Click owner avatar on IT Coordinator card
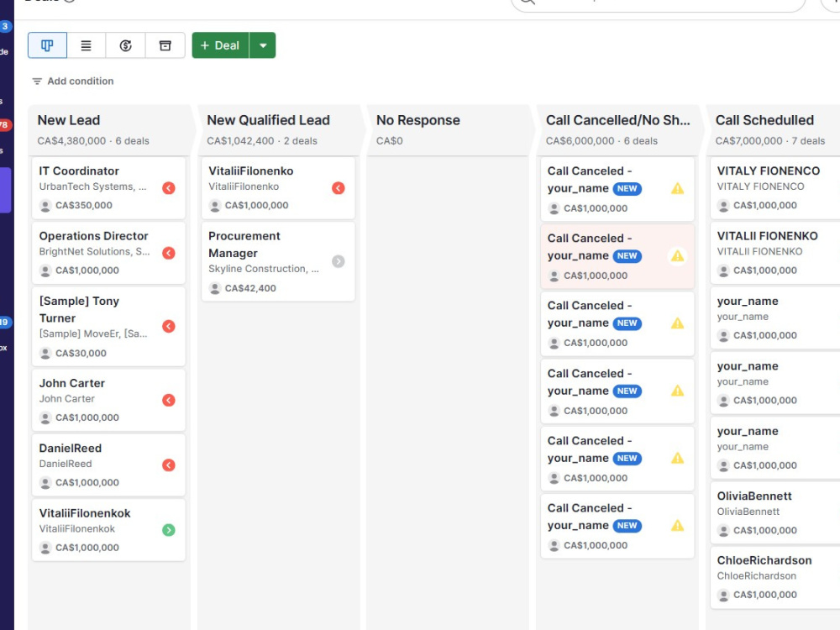Image resolution: width=840 pixels, height=630 pixels. [45, 206]
